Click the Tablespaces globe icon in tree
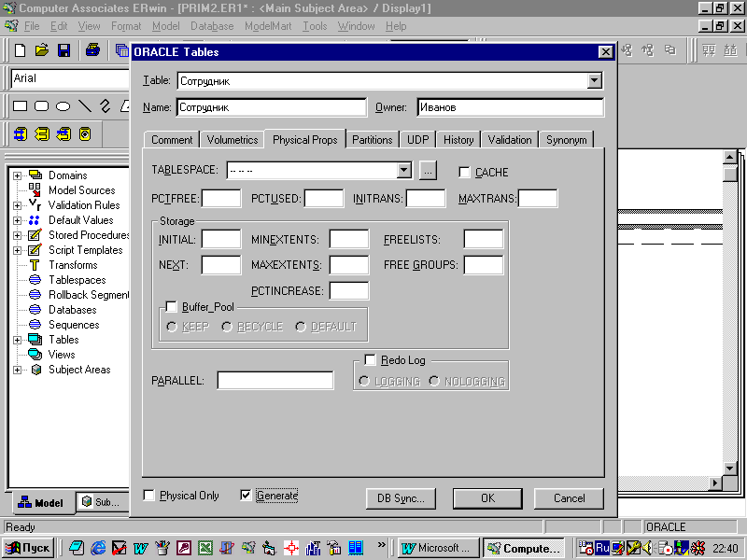Screen dimensions: 747x560 [x=35, y=279]
